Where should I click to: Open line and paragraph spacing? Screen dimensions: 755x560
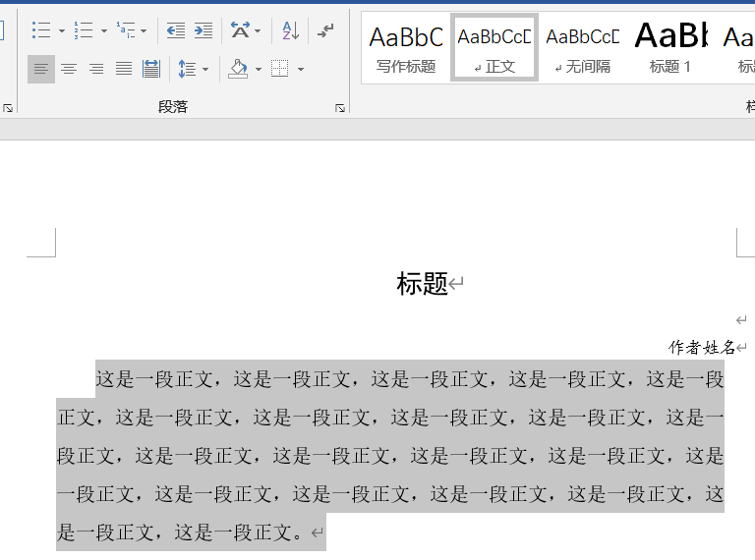click(x=187, y=69)
